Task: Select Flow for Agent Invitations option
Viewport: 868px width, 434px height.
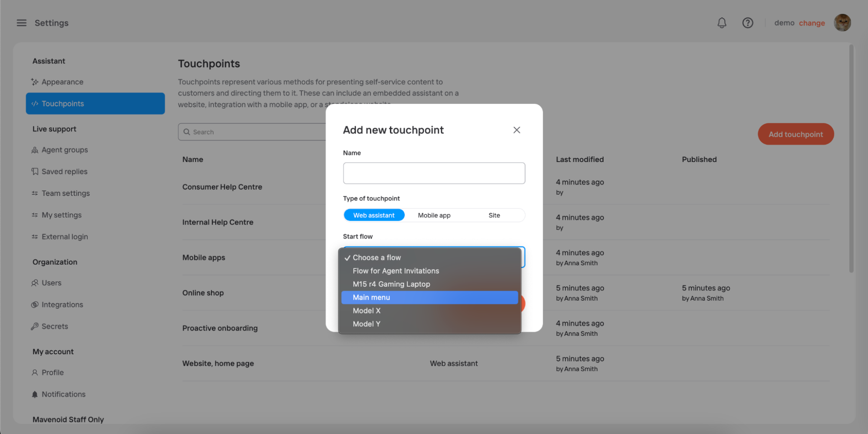Action: pyautogui.click(x=430, y=271)
